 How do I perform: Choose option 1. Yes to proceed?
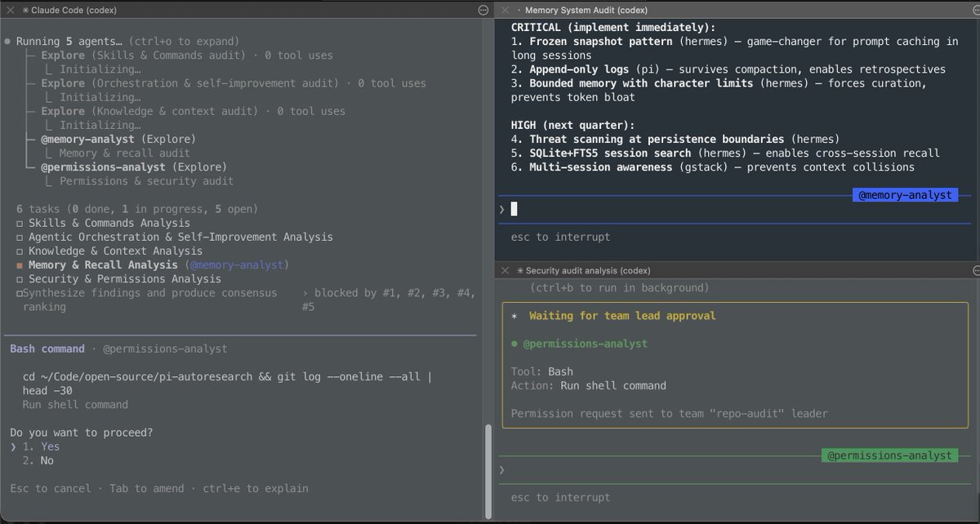(42, 446)
